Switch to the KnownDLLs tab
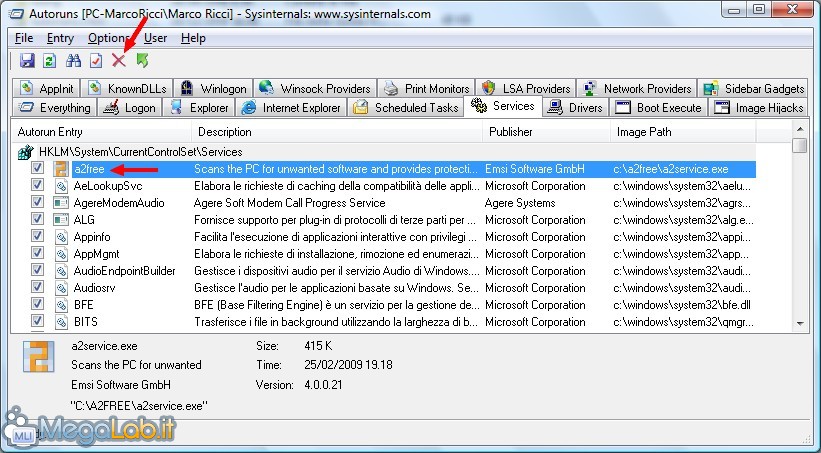 pyautogui.click(x=127, y=89)
